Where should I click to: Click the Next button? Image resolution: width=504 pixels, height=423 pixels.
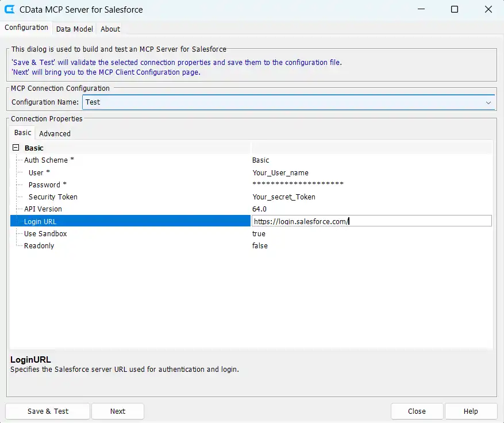(118, 411)
